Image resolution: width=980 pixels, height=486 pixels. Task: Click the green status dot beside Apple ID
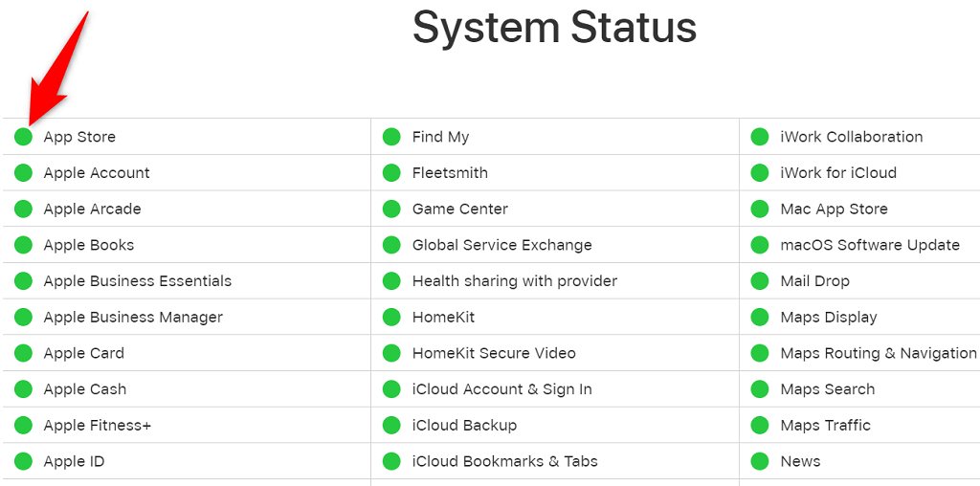pos(23,462)
